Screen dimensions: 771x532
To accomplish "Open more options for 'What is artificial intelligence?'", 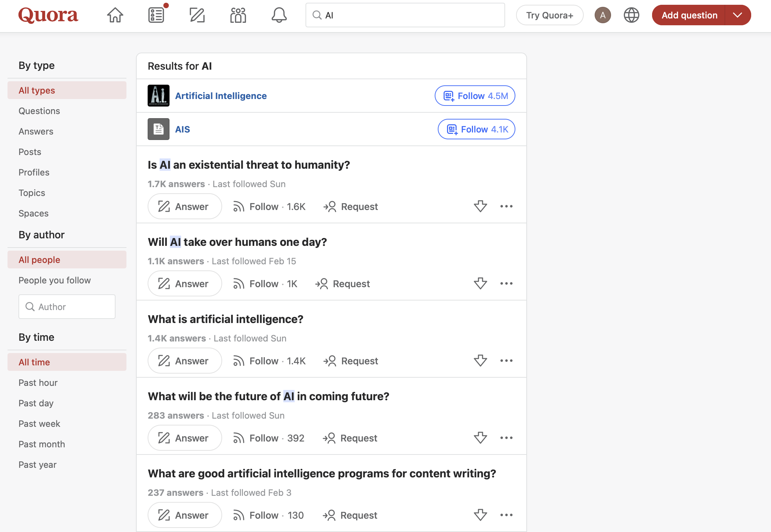I will tap(506, 361).
